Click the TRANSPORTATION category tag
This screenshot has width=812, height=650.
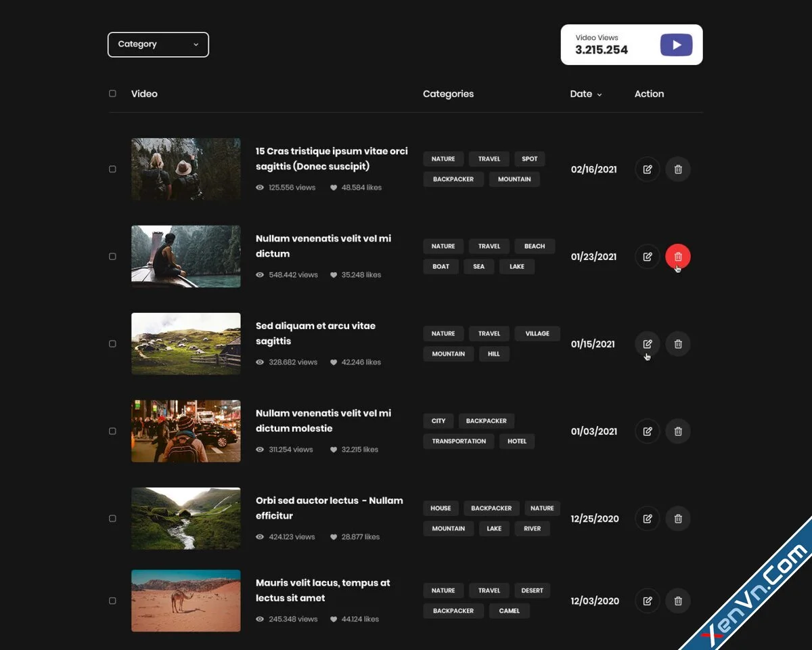click(459, 441)
